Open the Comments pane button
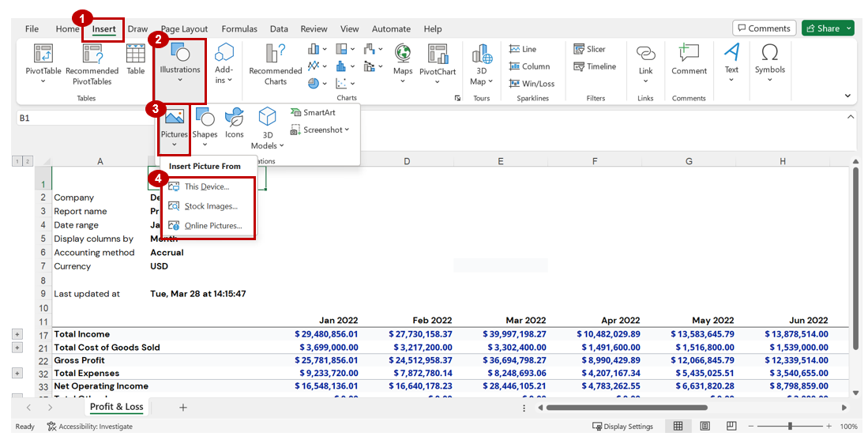 tap(763, 28)
